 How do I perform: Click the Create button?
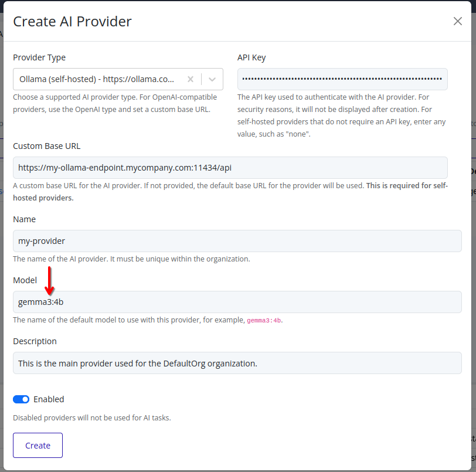click(x=37, y=445)
